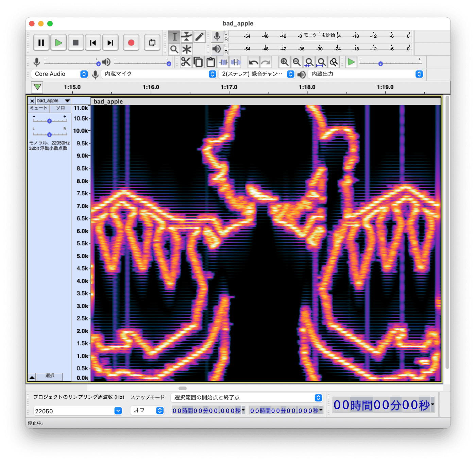Select the Zoom magnifier tool
Image resolution: width=476 pixels, height=462 pixels.
point(174,49)
